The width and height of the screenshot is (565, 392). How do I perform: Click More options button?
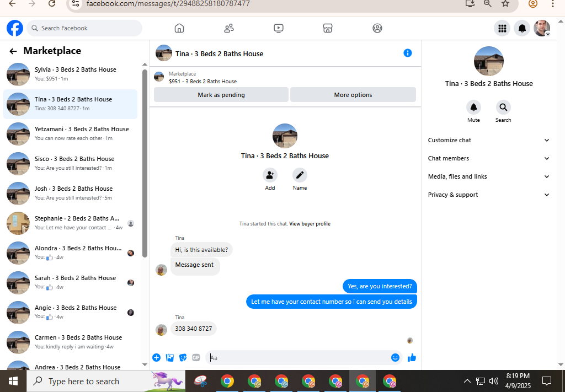click(x=353, y=95)
